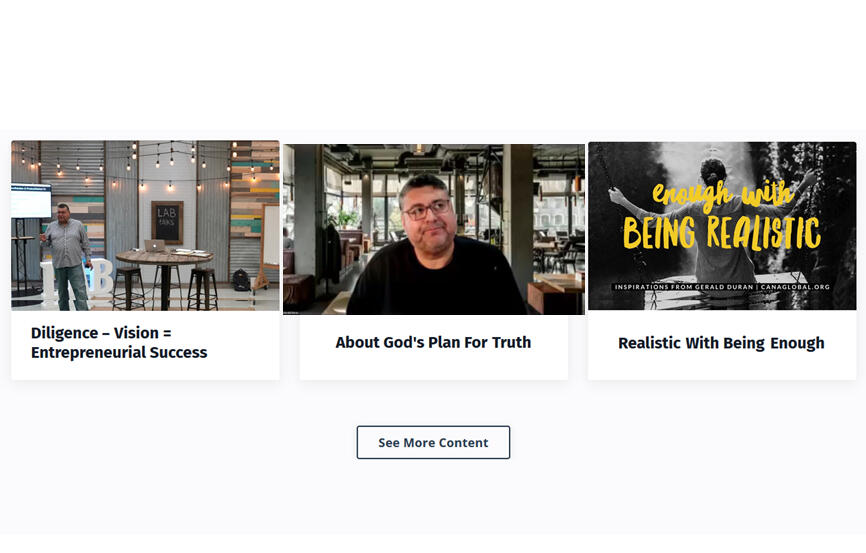866x553 pixels.
Task: Select the black-and-white Being Realistic graphic
Action: 722,225
